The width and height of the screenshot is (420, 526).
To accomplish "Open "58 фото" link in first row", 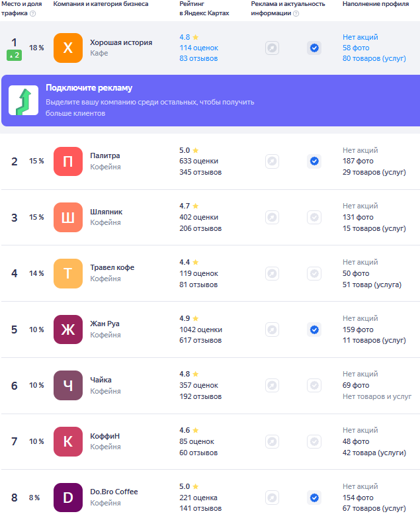I will [x=356, y=48].
